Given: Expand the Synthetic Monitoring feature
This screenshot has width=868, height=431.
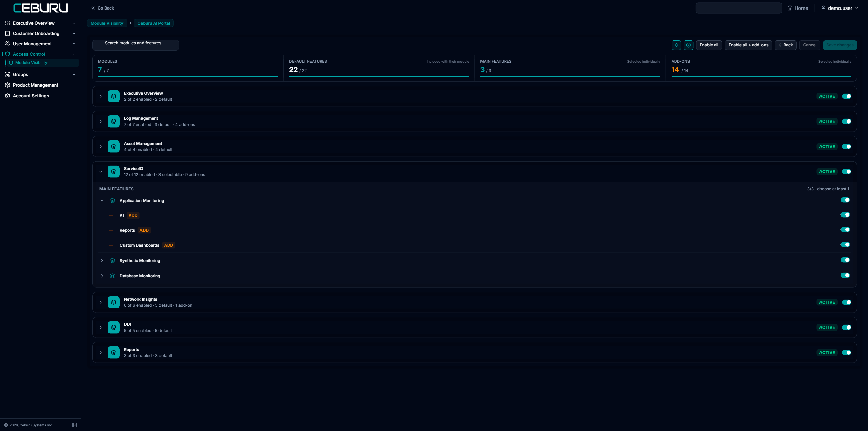Looking at the screenshot, I should pyautogui.click(x=102, y=261).
